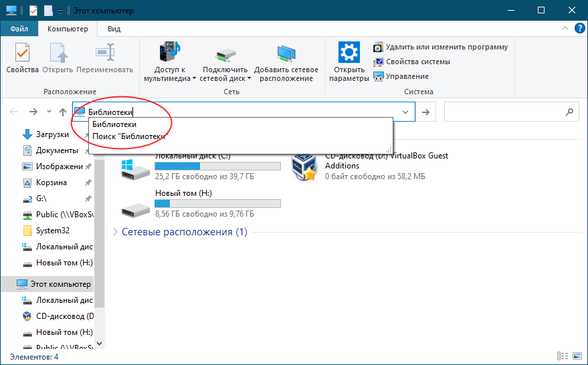Click the quick access toolbar properties icon
The image size is (588, 365).
click(33, 11)
